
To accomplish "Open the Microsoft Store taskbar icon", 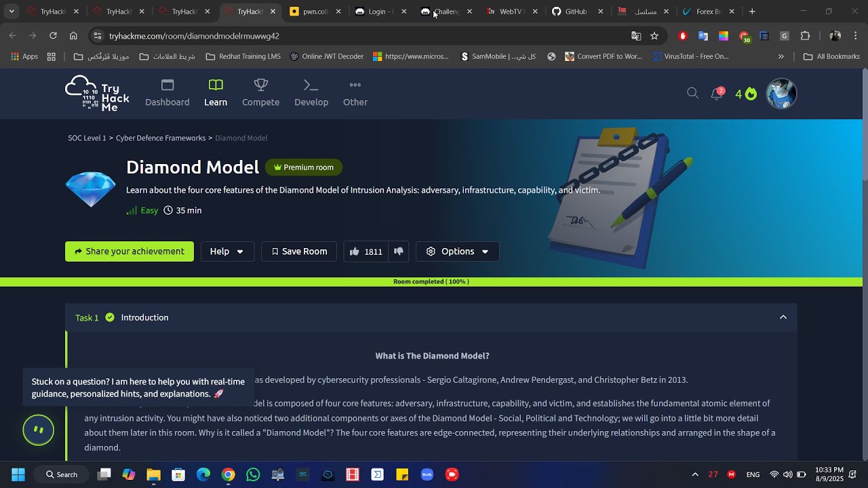I will tap(178, 474).
